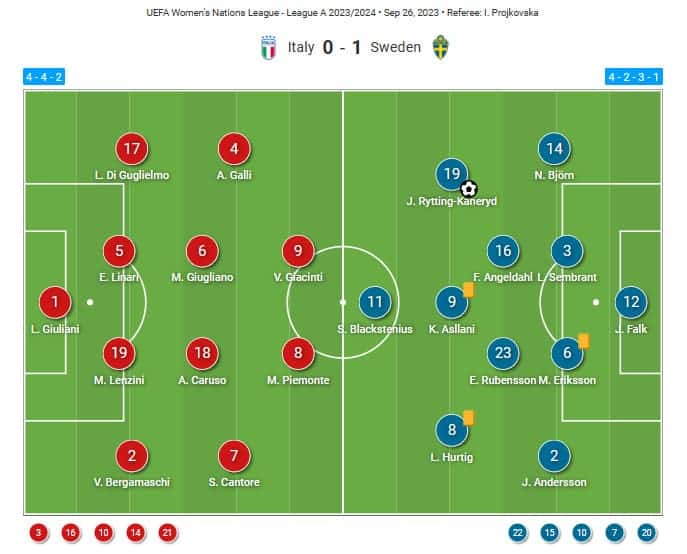Click the Sweden team crest icon
687x554 pixels.
[x=441, y=47]
